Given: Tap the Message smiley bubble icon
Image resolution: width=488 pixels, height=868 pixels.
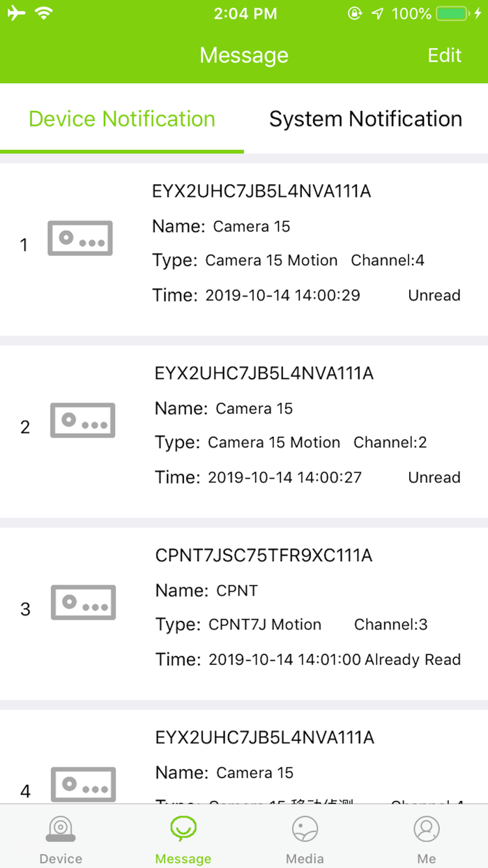Looking at the screenshot, I should point(183,829).
